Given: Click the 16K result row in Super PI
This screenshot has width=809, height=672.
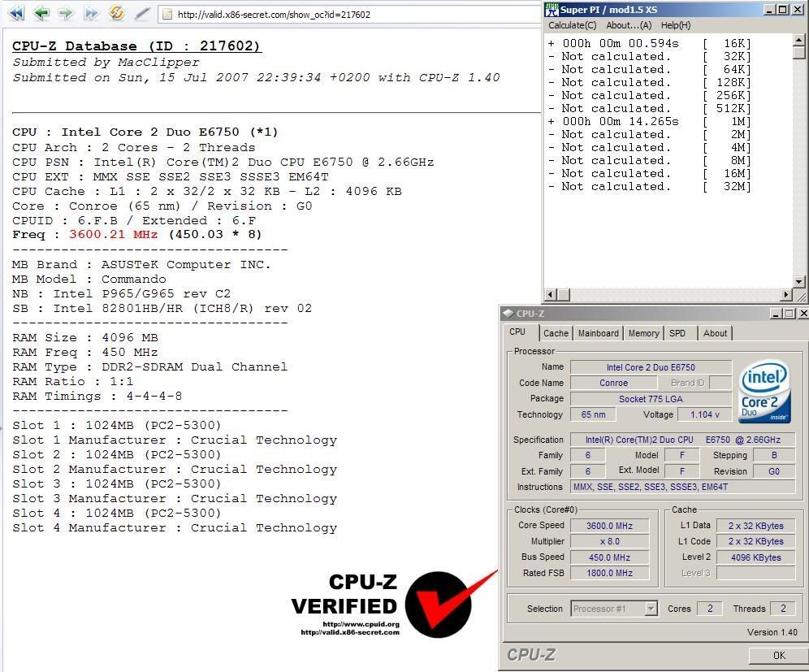Looking at the screenshot, I should pos(650,43).
